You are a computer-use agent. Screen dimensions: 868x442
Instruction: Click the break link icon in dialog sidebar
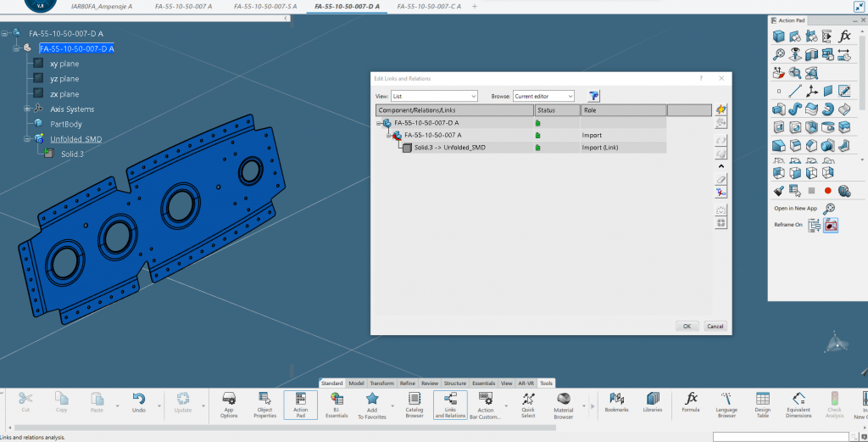coord(721,193)
